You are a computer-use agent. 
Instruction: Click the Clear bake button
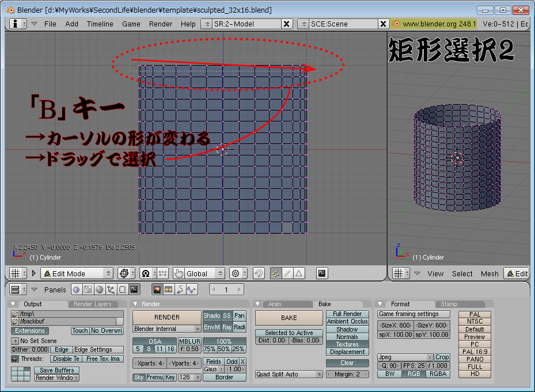coord(347,363)
